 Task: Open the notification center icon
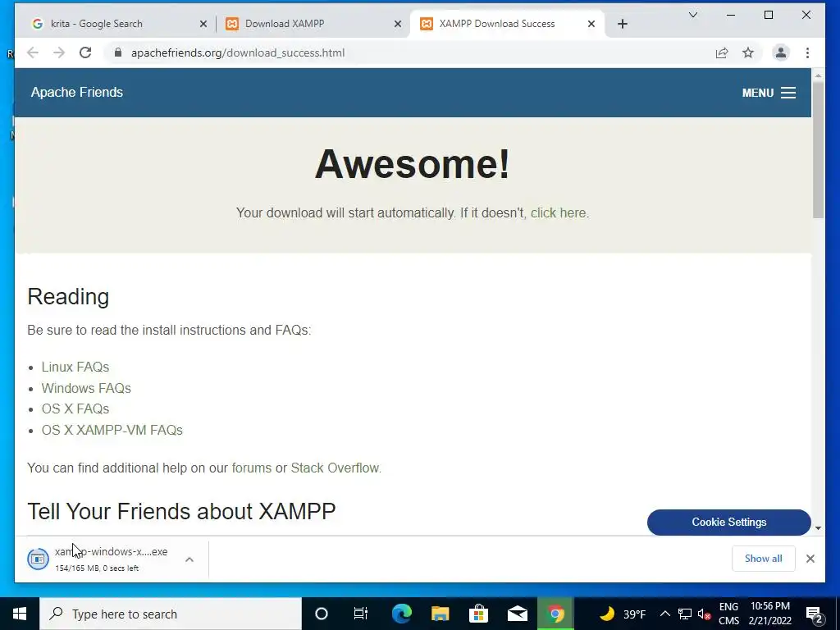click(814, 614)
